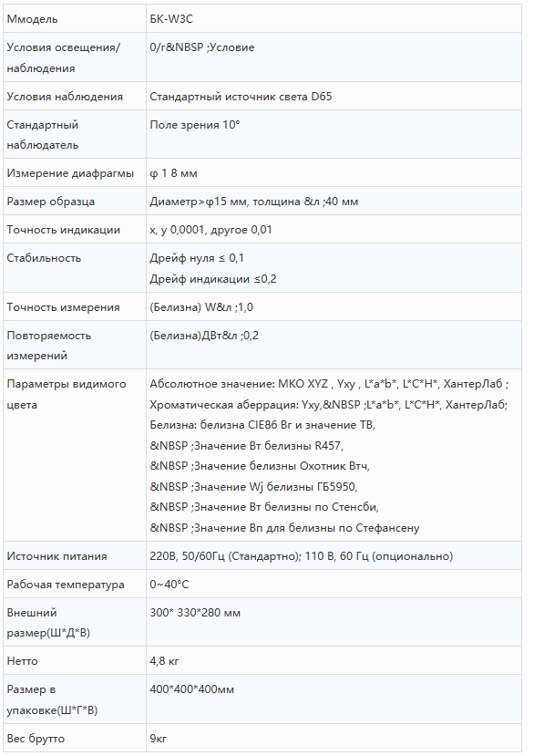This screenshot has width=544, height=756.
Task: Click the φ 1 8 мм value
Action: pos(173,173)
